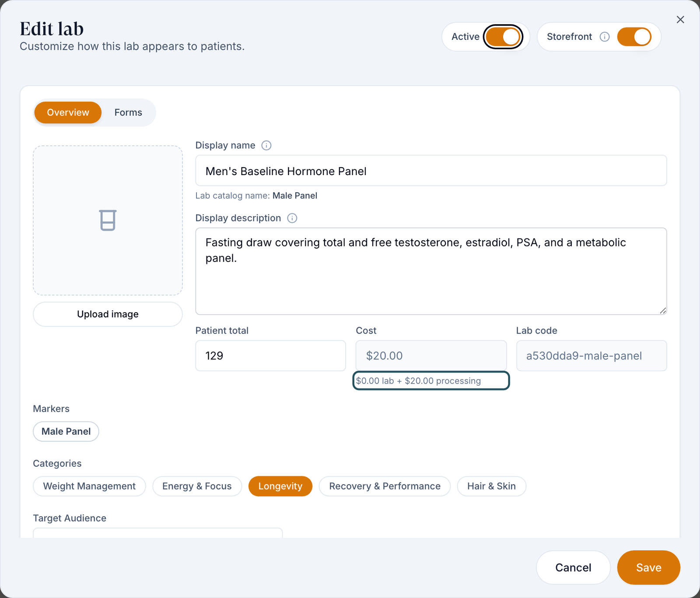Click the Target Audience field
Screen dimensions: 700x598
click(x=158, y=533)
